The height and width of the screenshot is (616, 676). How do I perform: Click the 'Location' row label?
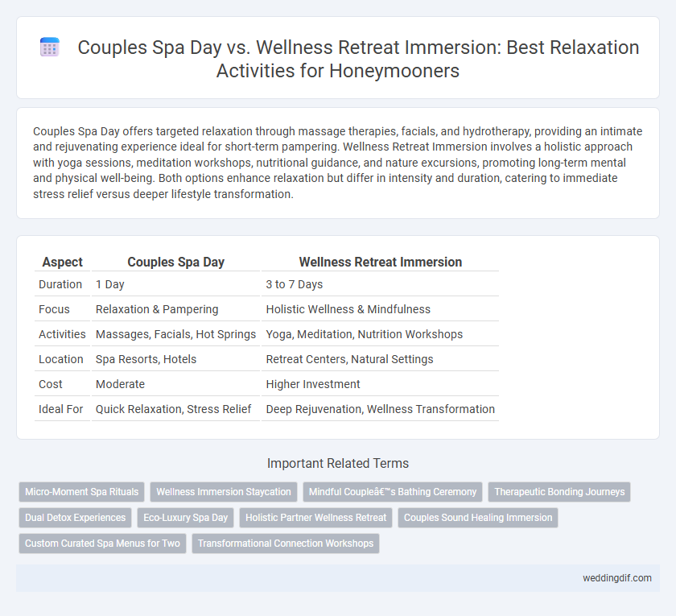point(61,359)
